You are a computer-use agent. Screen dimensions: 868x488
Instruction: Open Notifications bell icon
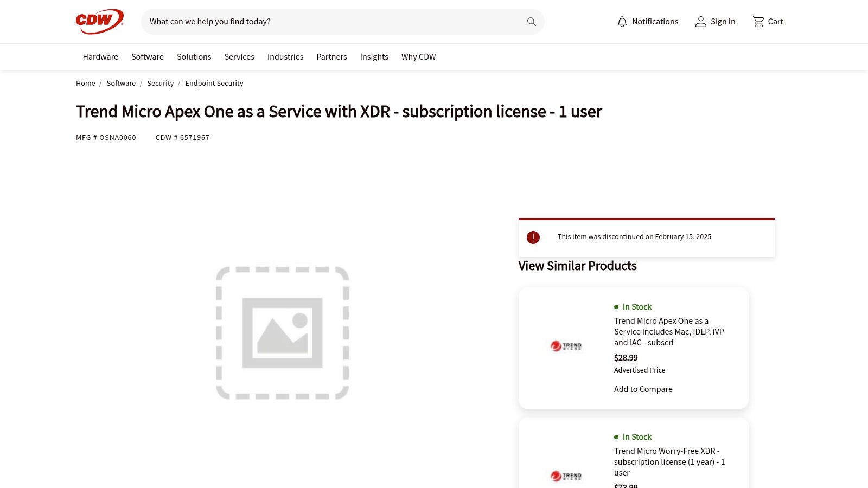pos(622,22)
